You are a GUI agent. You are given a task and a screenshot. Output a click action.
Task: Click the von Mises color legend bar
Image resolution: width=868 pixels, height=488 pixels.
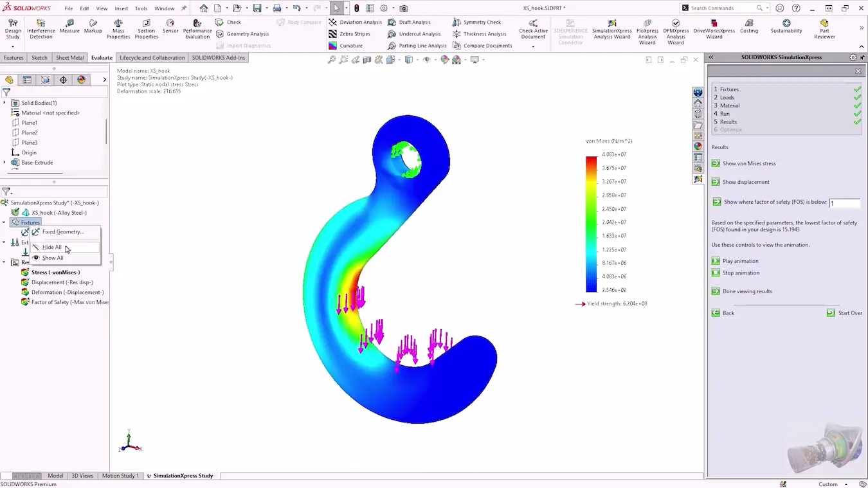[x=591, y=224]
